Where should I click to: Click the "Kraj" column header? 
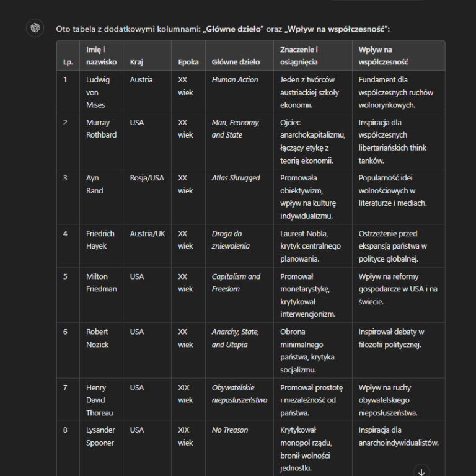(x=136, y=62)
